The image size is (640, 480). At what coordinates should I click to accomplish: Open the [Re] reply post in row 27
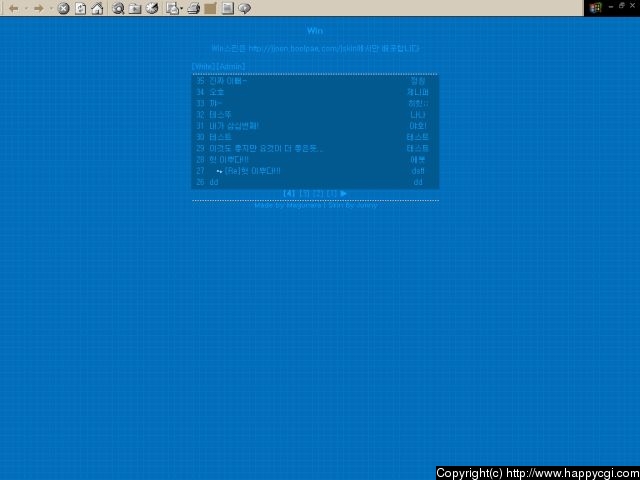coord(253,171)
